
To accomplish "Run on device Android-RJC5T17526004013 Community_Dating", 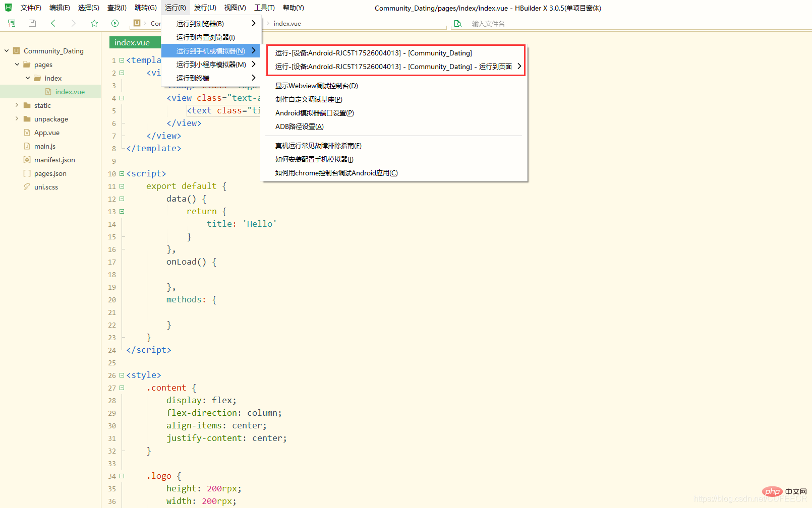I will pos(373,53).
